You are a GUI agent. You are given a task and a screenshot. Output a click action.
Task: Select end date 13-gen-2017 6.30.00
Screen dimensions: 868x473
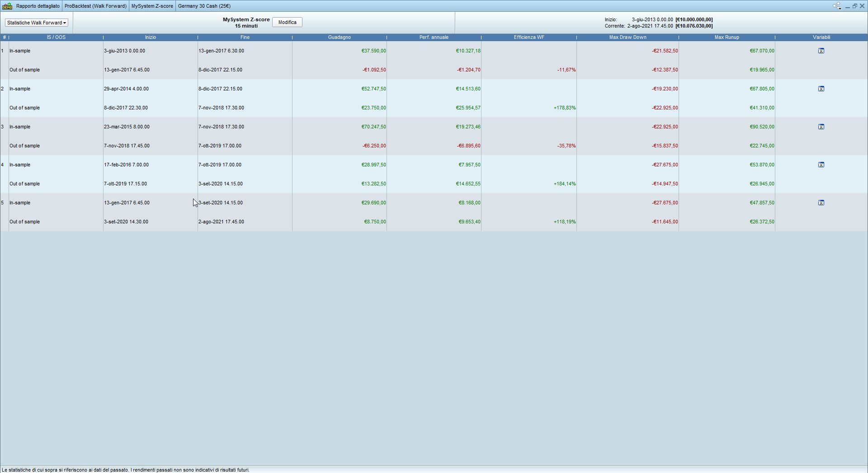tap(221, 51)
